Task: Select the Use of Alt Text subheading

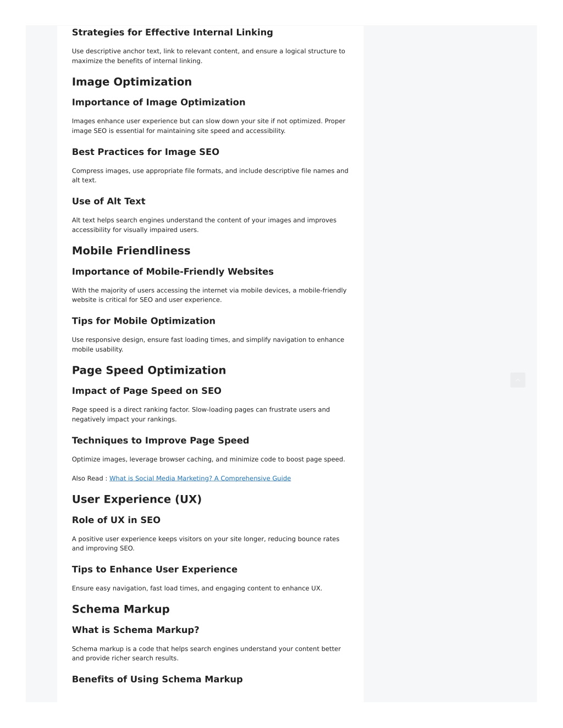Action: (109, 201)
